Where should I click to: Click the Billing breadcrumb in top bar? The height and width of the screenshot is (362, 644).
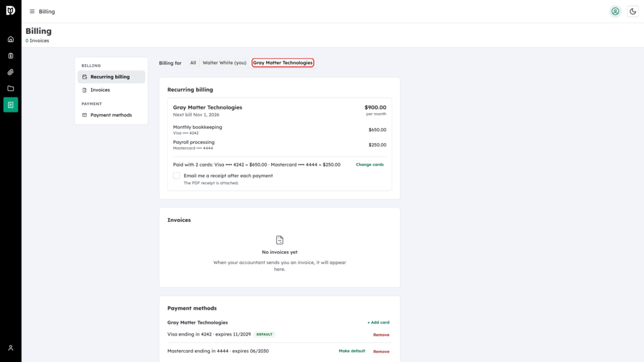tap(47, 11)
